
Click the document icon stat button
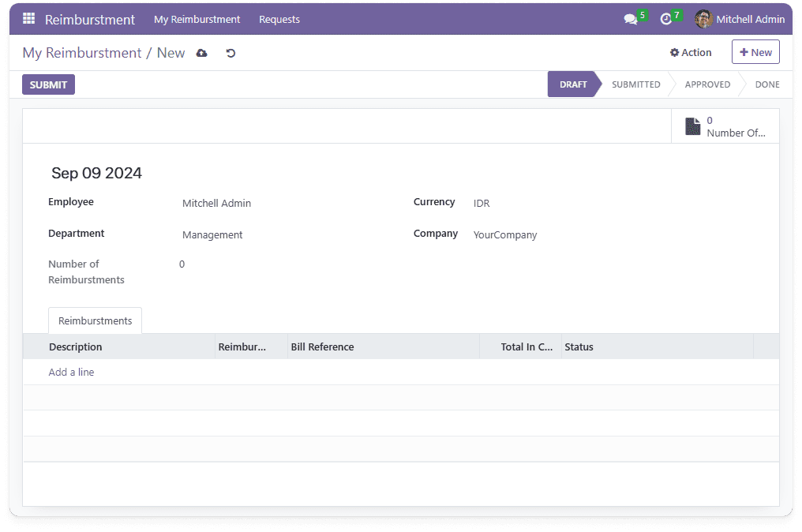coord(692,126)
